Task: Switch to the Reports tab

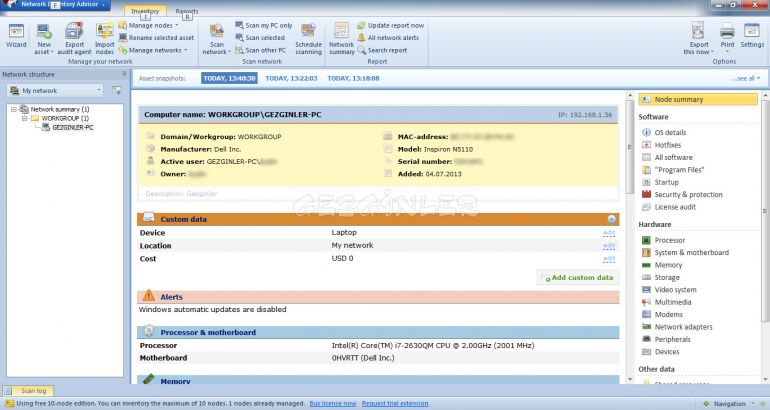Action: pyautogui.click(x=186, y=11)
